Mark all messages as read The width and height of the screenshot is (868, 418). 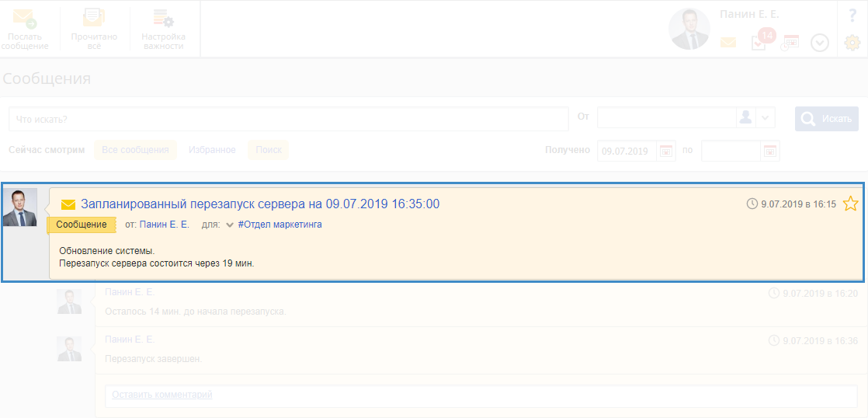(x=94, y=29)
